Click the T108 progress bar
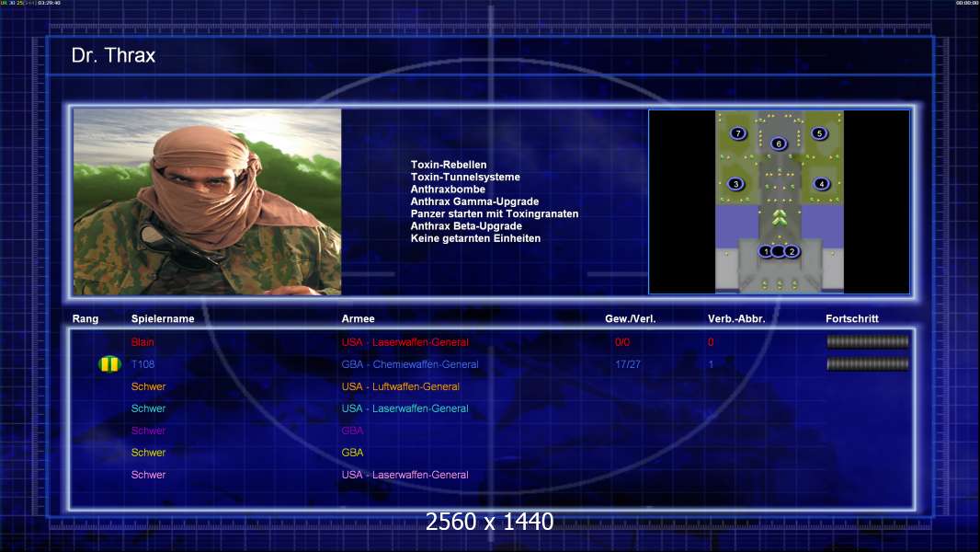980x552 pixels. pyautogui.click(x=868, y=363)
